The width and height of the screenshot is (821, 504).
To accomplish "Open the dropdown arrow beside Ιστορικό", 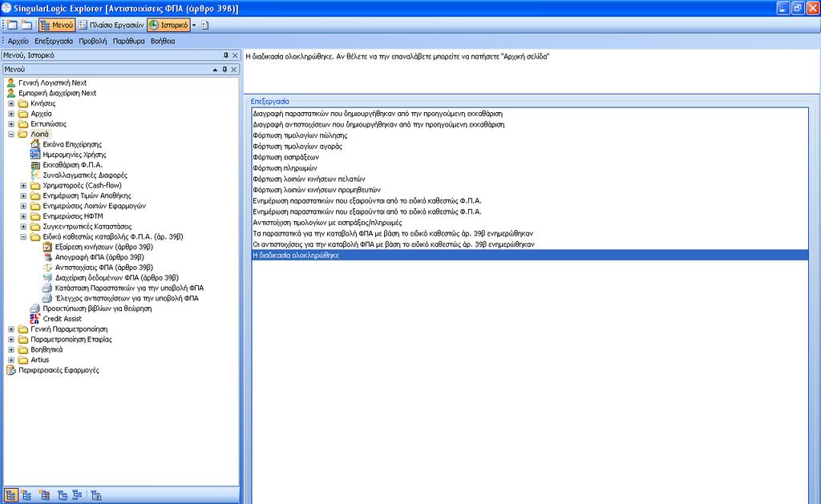I will (194, 25).
